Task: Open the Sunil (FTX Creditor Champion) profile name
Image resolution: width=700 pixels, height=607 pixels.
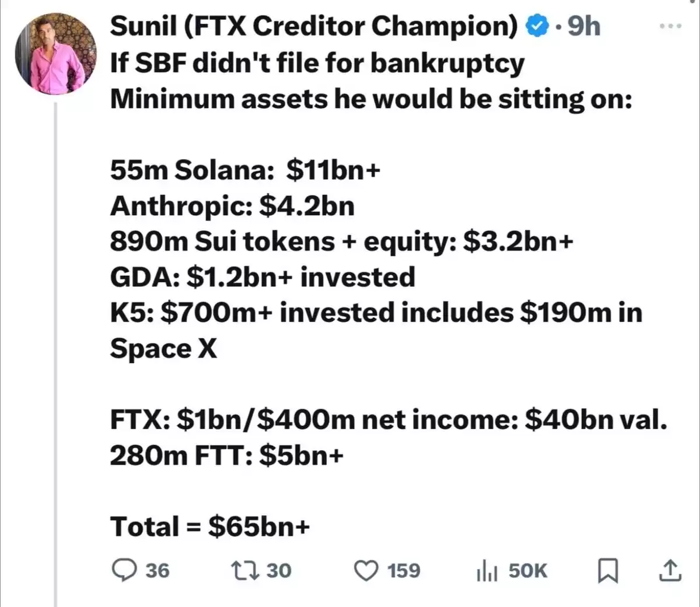Action: click(314, 26)
